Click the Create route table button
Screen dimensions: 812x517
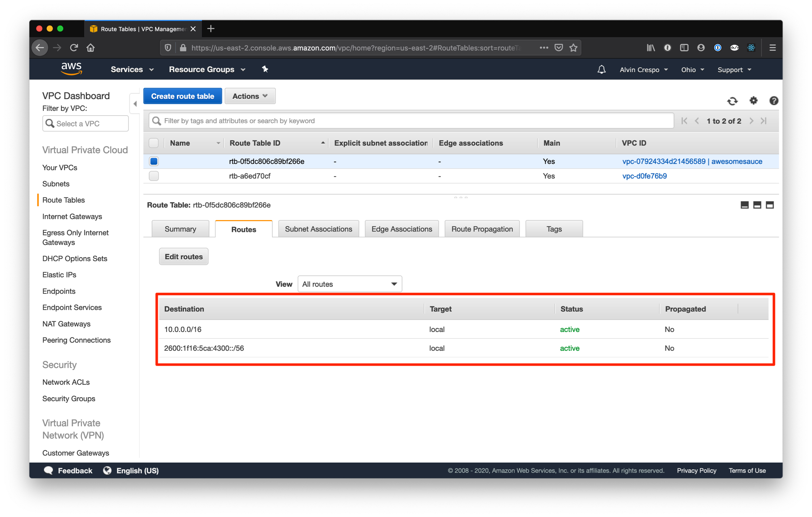183,96
